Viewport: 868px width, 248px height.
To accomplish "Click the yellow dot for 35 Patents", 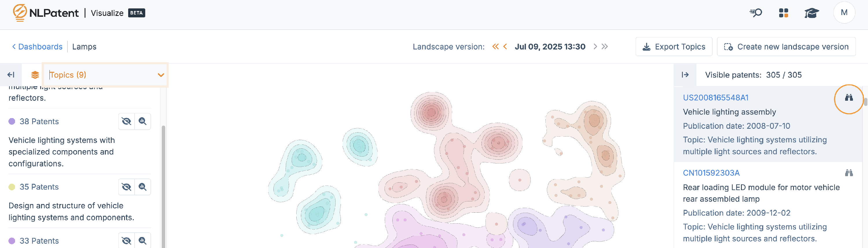I will tap(12, 187).
